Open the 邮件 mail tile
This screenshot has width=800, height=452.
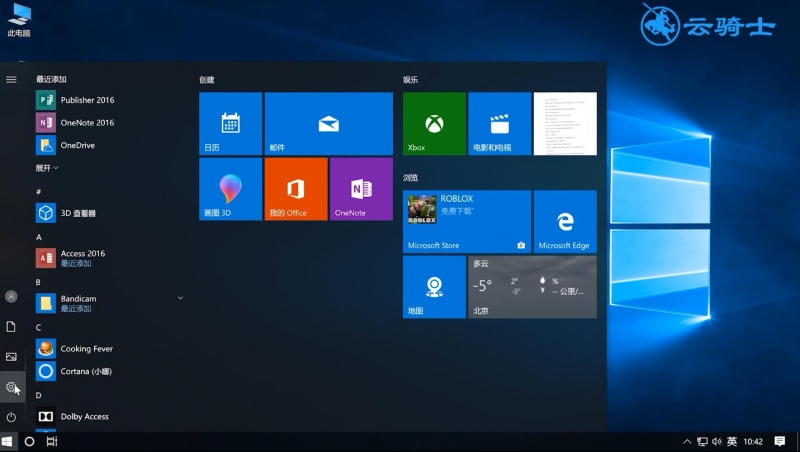(x=328, y=124)
